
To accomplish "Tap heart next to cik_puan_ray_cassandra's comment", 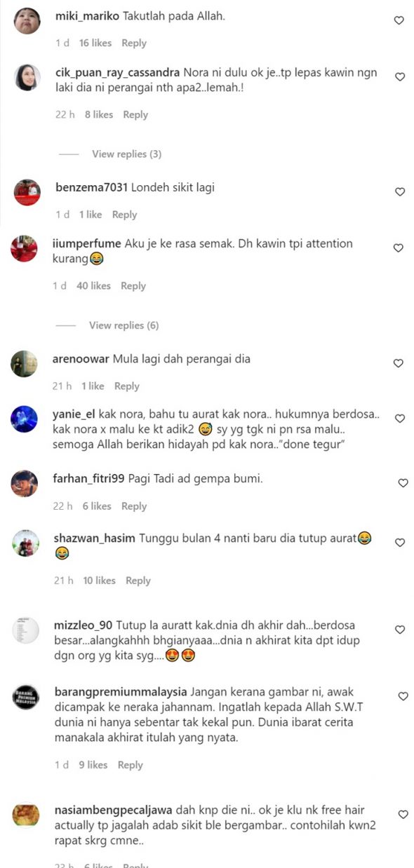I will point(399,77).
